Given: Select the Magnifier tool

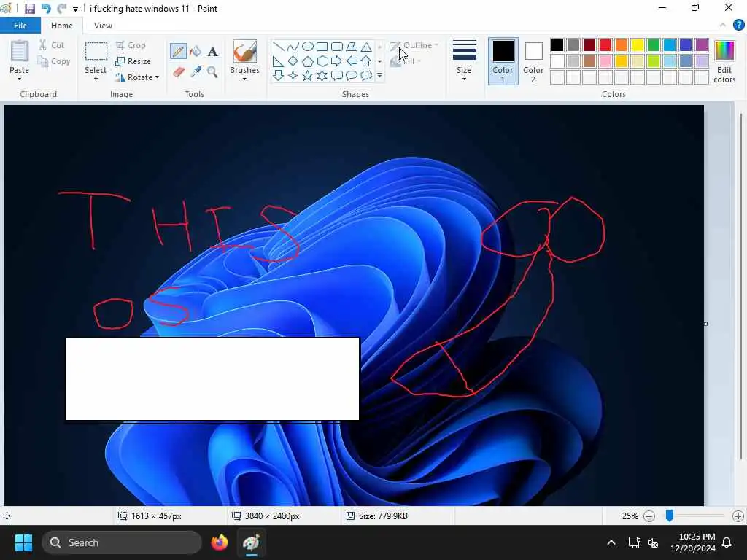Looking at the screenshot, I should pos(212,72).
